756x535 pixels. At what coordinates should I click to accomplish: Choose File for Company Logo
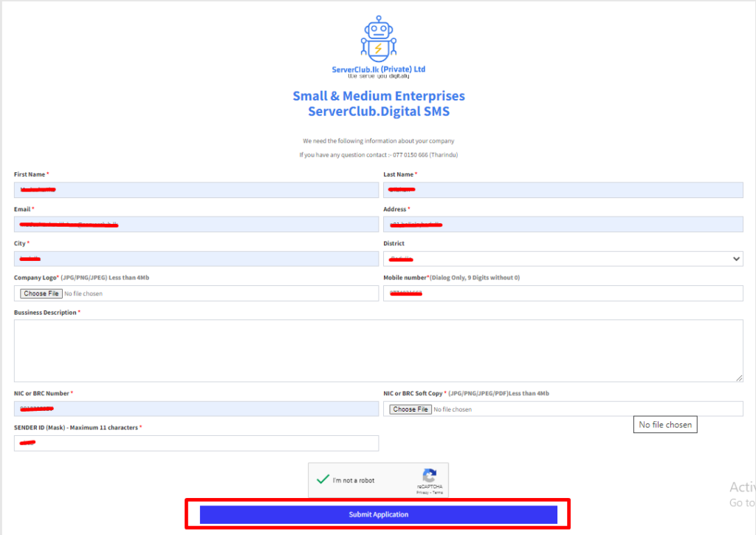click(x=41, y=293)
